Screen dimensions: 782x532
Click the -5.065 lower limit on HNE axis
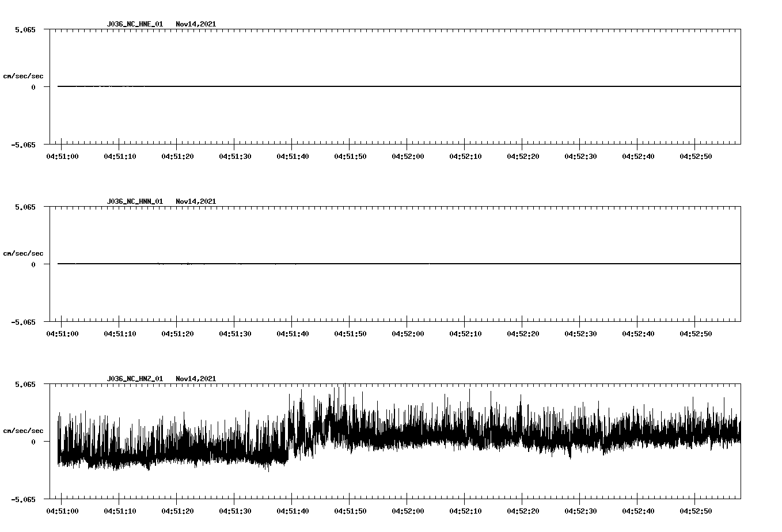tap(23, 145)
